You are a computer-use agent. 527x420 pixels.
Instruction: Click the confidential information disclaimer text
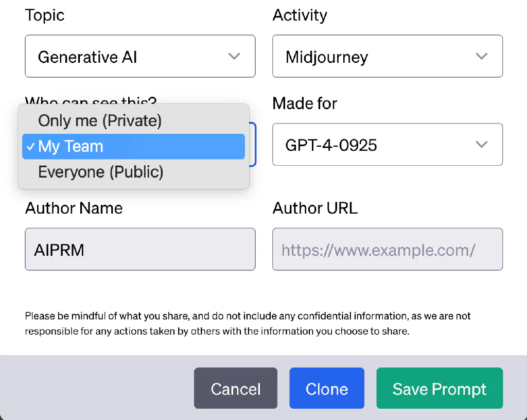point(248,323)
